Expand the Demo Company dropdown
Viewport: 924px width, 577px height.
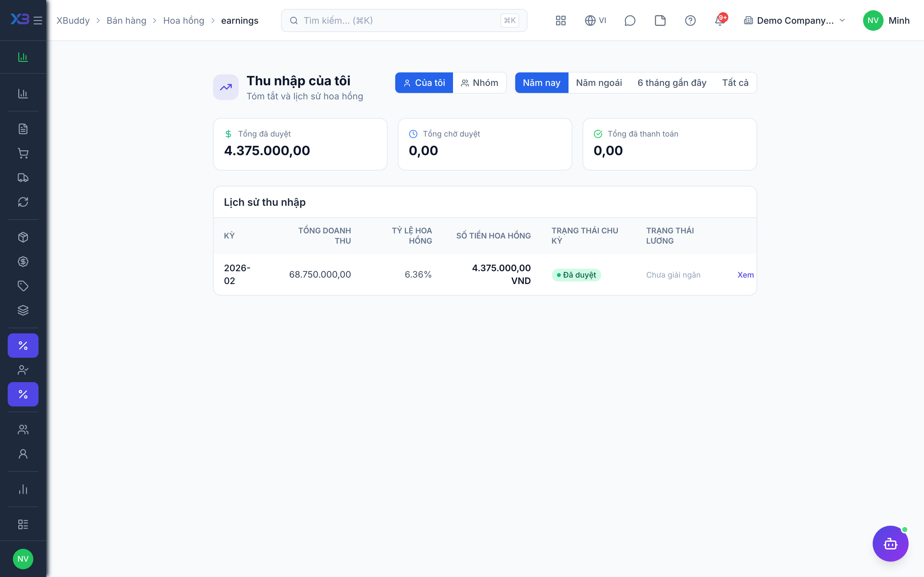point(794,21)
